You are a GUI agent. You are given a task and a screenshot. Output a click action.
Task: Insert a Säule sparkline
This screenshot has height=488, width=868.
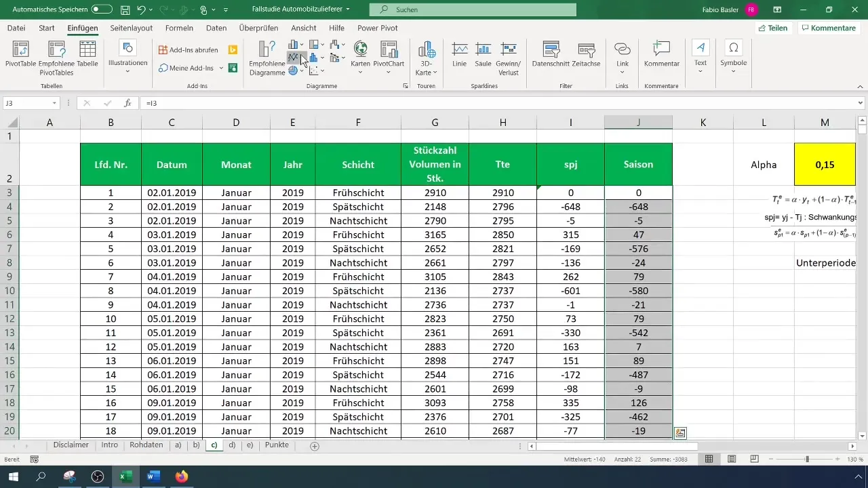tap(483, 54)
